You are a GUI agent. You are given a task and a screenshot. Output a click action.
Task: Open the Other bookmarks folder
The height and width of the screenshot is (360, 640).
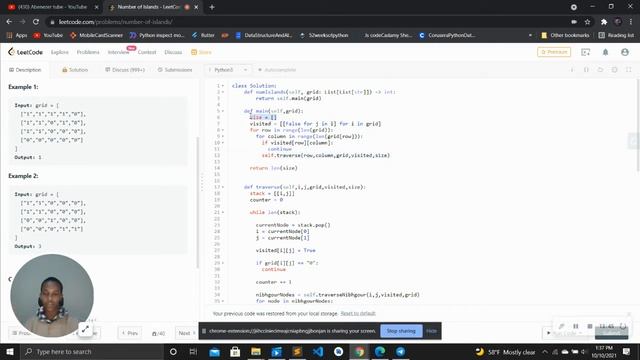[x=565, y=35]
